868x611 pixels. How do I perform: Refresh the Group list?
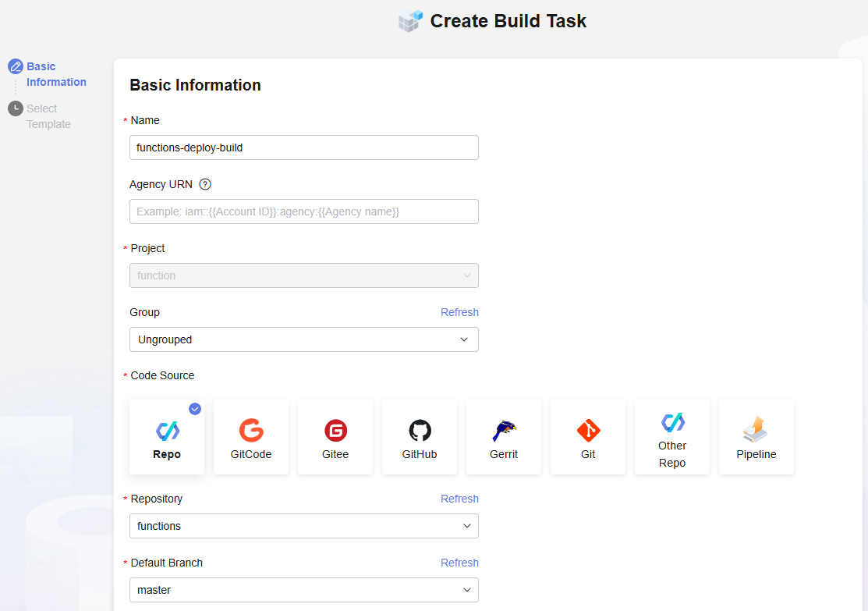[459, 312]
